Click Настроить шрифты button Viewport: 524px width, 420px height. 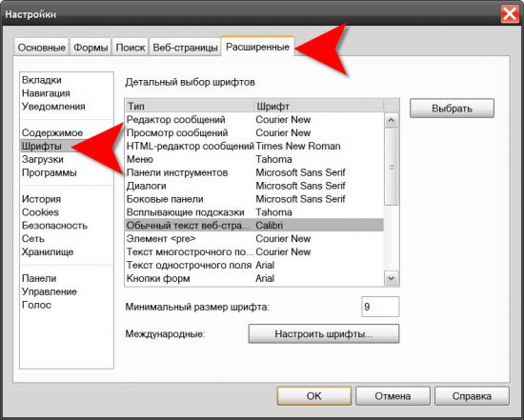click(x=324, y=333)
